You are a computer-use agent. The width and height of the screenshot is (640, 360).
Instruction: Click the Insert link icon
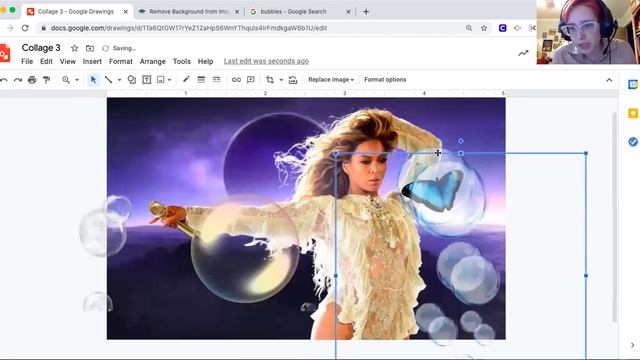(236, 80)
